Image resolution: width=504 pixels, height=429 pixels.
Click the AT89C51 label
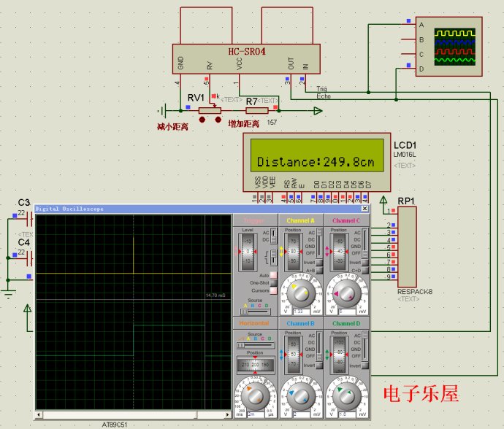coord(115,425)
